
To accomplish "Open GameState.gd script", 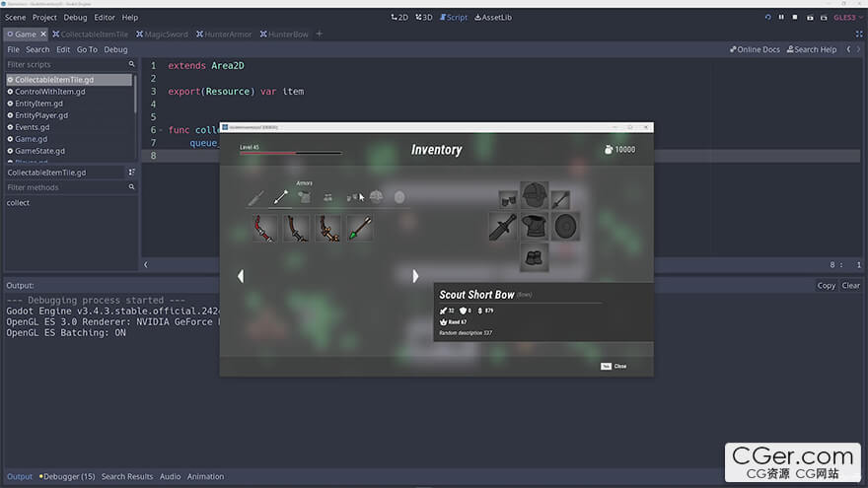I will [x=39, y=151].
